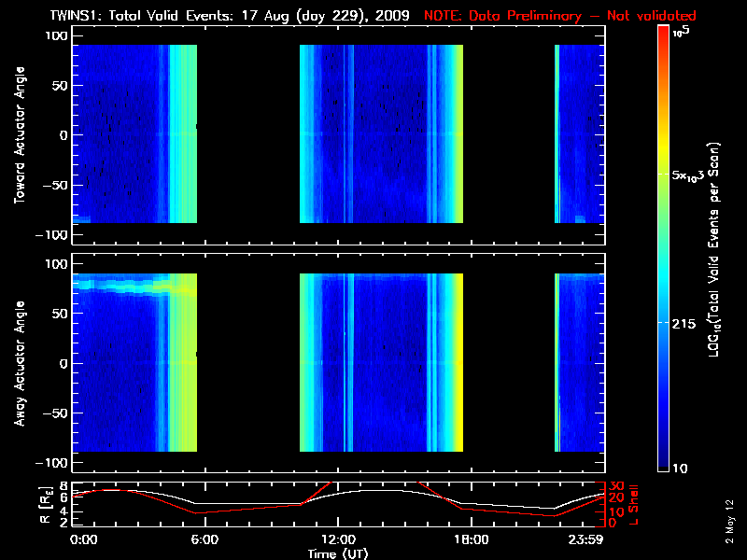This screenshot has width=747, height=560.
Task: Click the 0:00 time axis label
Action: (83, 539)
